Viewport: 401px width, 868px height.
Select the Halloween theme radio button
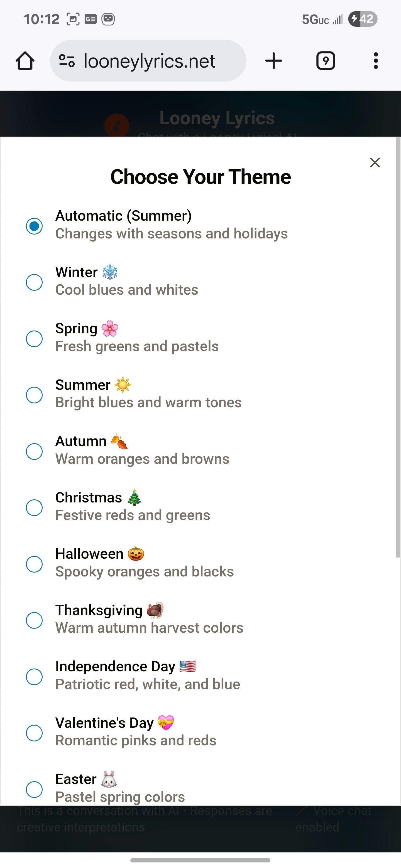(x=34, y=564)
